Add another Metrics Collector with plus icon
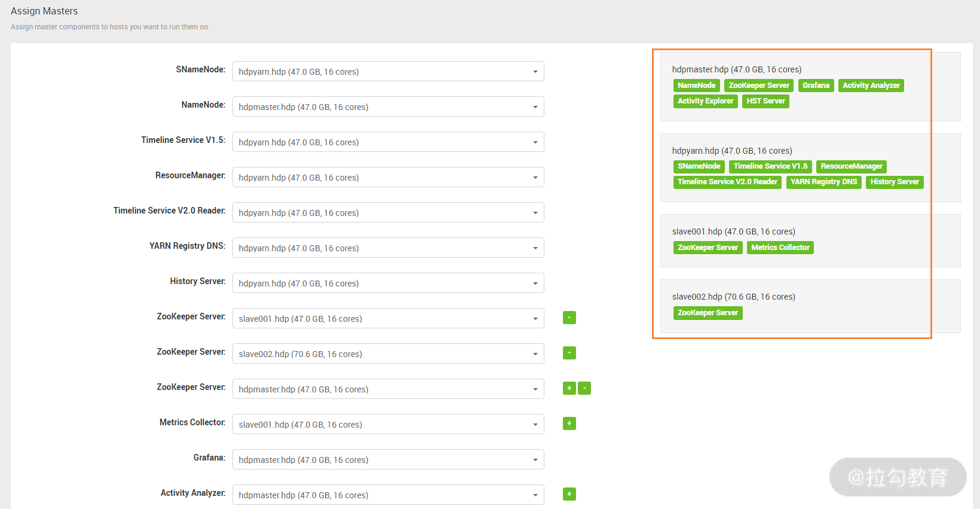The height and width of the screenshot is (509, 980). click(x=569, y=423)
